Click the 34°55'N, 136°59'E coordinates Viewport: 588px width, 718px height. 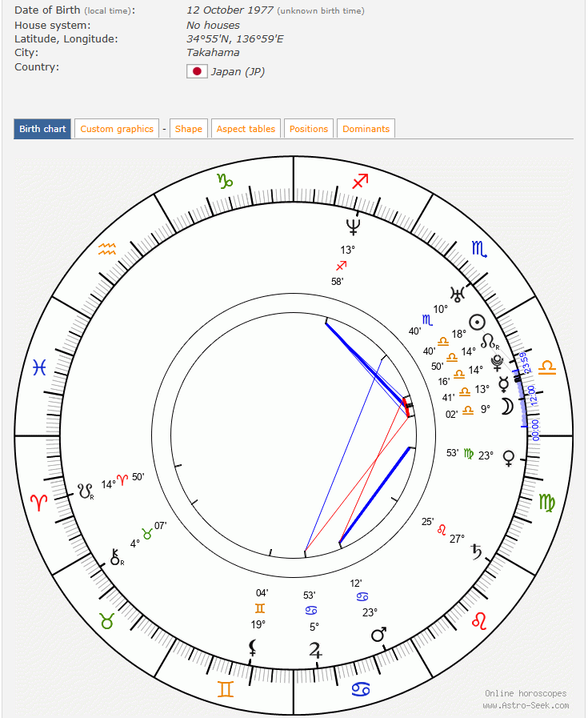pyautogui.click(x=235, y=39)
